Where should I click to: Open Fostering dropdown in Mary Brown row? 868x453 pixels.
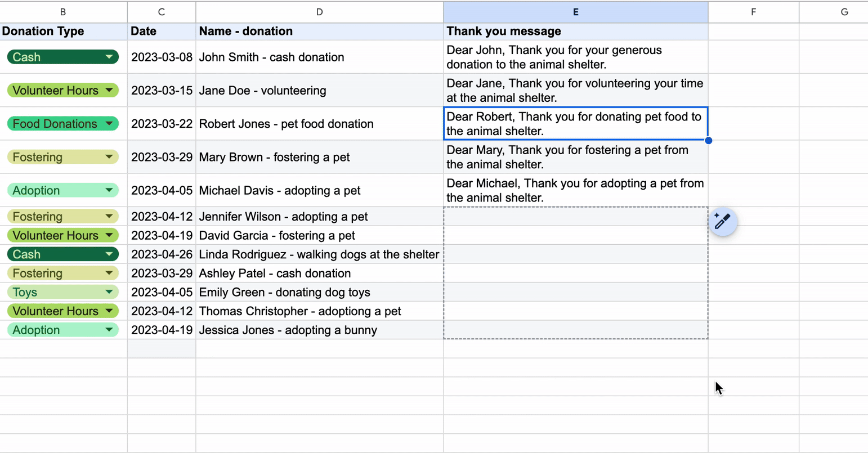click(x=109, y=156)
